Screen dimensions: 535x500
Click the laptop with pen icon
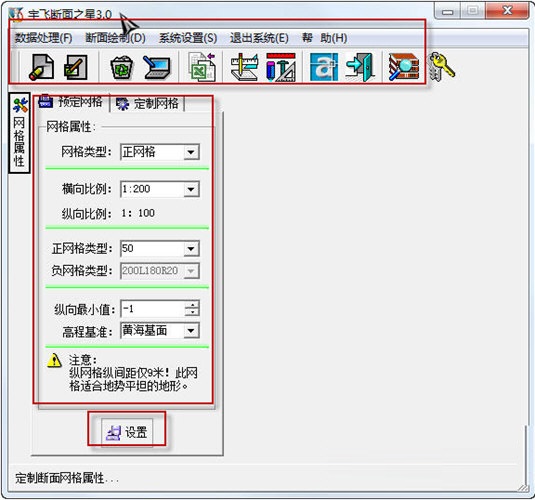(x=157, y=68)
